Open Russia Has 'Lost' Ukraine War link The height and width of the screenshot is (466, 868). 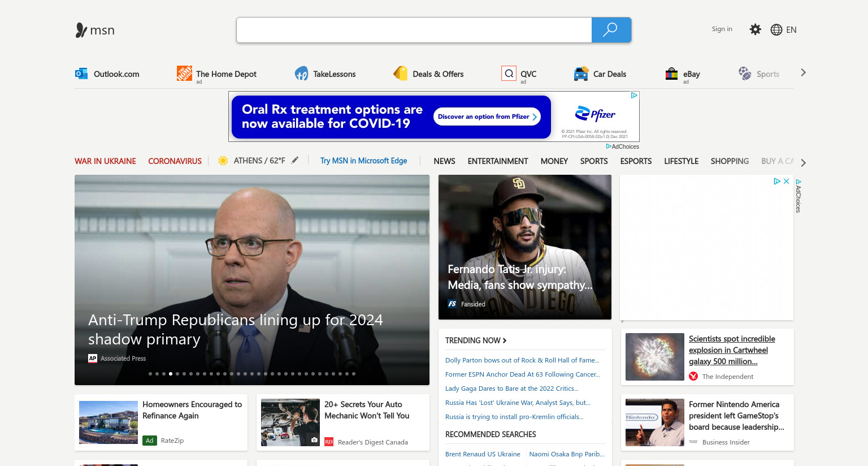[x=518, y=403]
